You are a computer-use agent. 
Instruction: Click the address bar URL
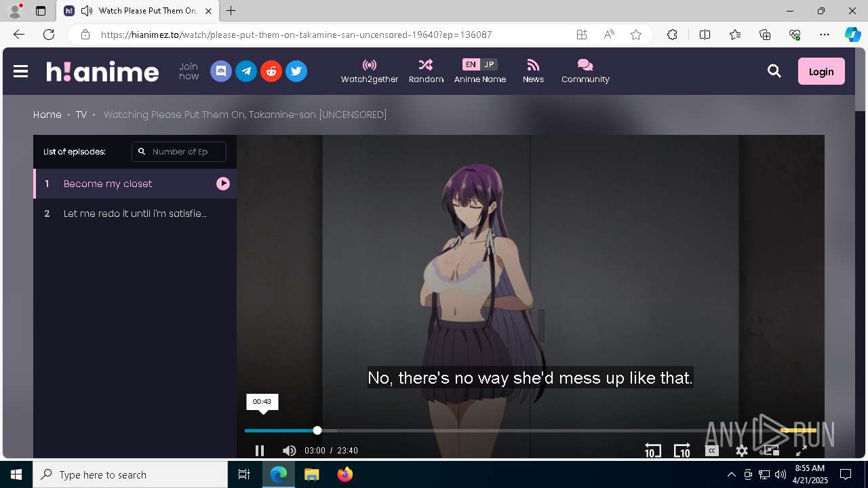(x=296, y=35)
